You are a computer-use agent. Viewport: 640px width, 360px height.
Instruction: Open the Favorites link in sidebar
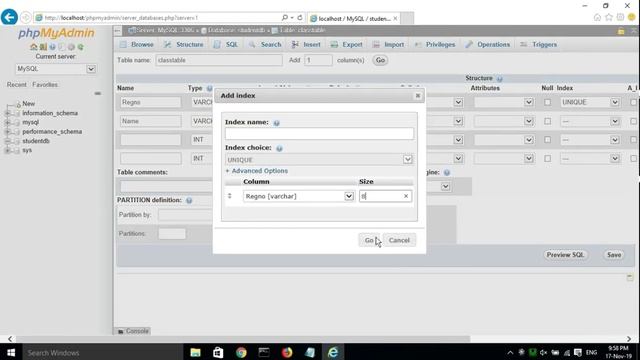45,85
